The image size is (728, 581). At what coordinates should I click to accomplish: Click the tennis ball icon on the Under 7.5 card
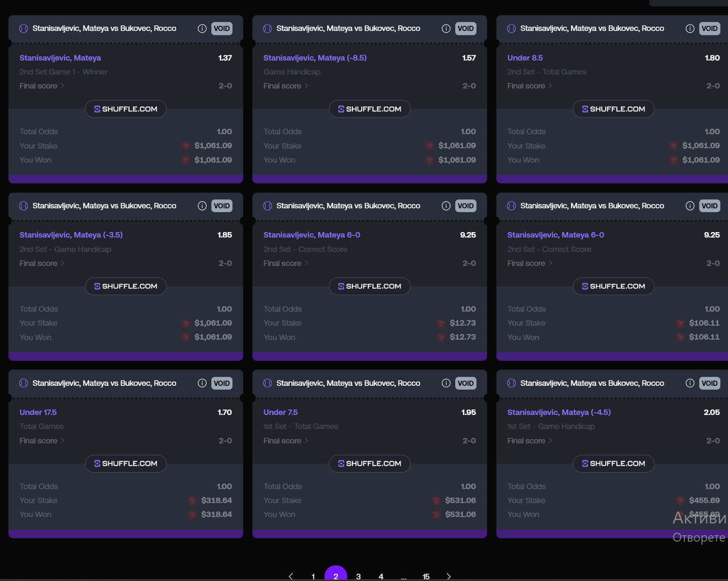coord(267,383)
